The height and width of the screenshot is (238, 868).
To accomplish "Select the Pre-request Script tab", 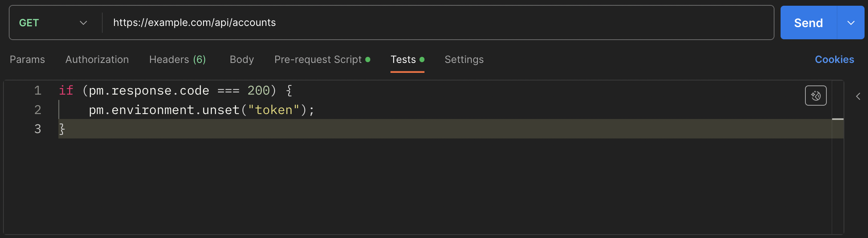I will 318,59.
